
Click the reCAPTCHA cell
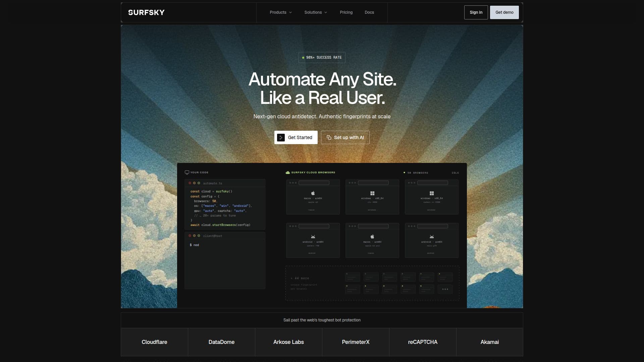pyautogui.click(x=423, y=342)
